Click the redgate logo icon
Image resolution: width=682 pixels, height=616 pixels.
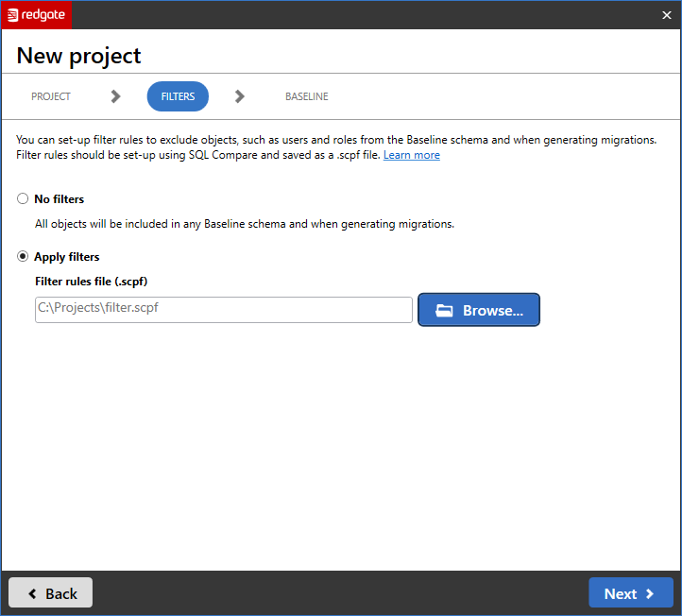point(13,14)
